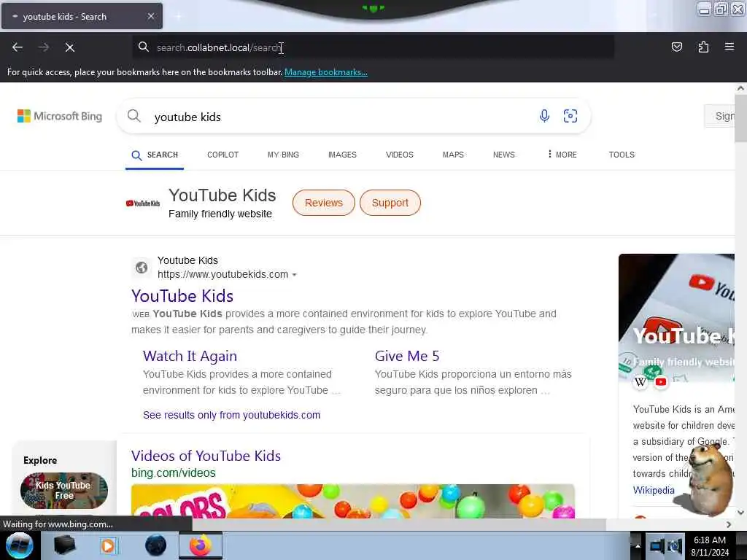Open a new tab with the plus button
This screenshot has height=560, width=747.
click(x=178, y=16)
